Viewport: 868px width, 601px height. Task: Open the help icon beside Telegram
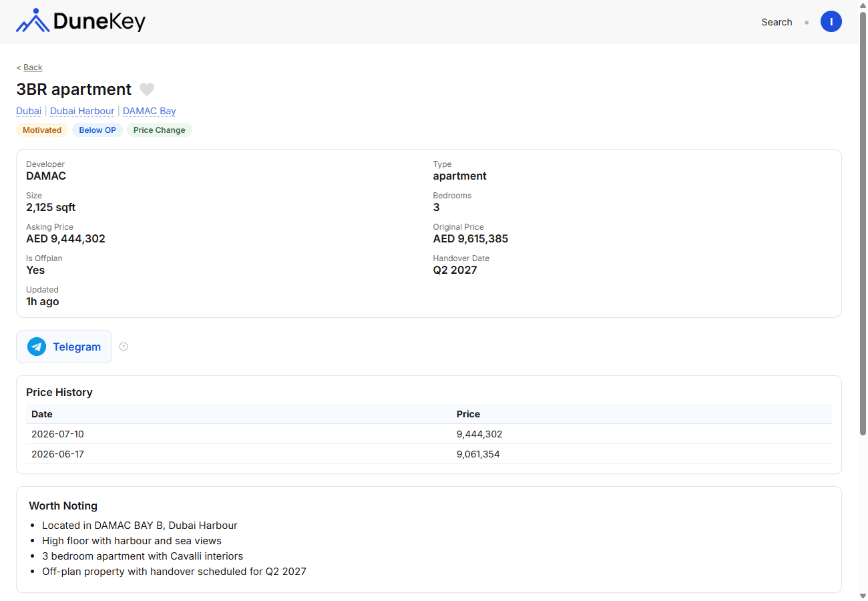tap(124, 347)
